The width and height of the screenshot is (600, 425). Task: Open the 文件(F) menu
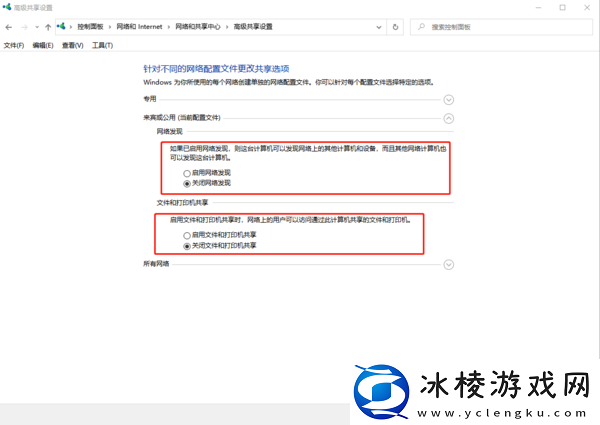(14, 46)
